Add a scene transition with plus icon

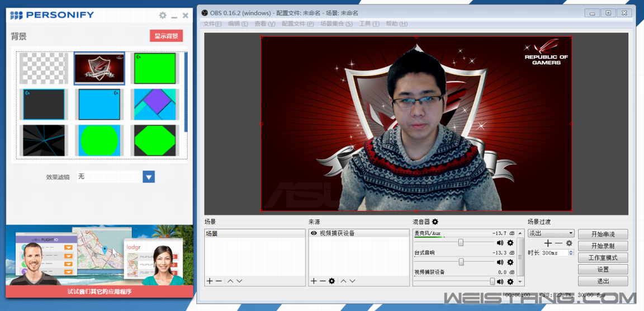(x=548, y=243)
